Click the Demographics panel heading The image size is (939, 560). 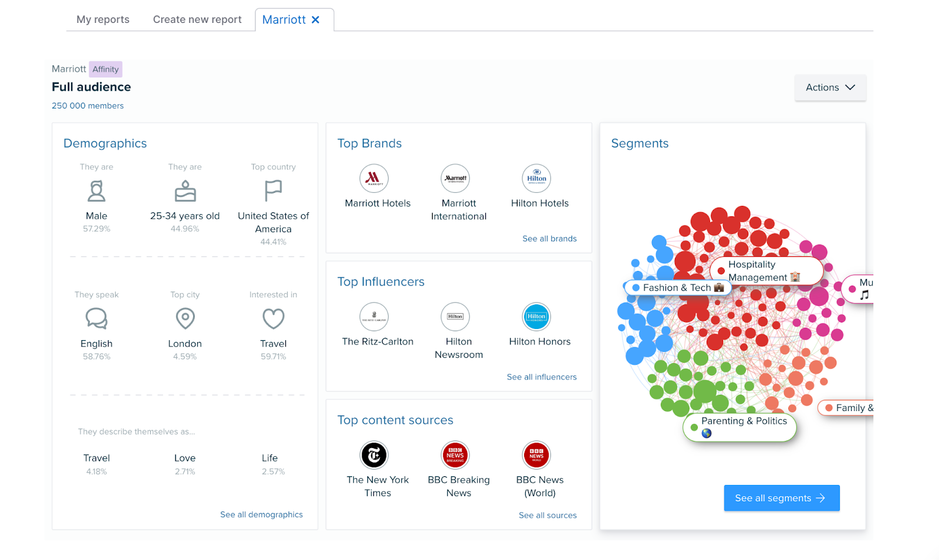[105, 143]
